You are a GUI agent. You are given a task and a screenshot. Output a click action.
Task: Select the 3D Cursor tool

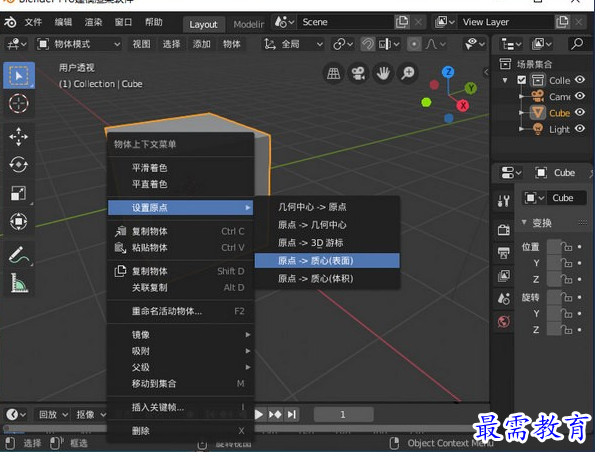tap(19, 103)
